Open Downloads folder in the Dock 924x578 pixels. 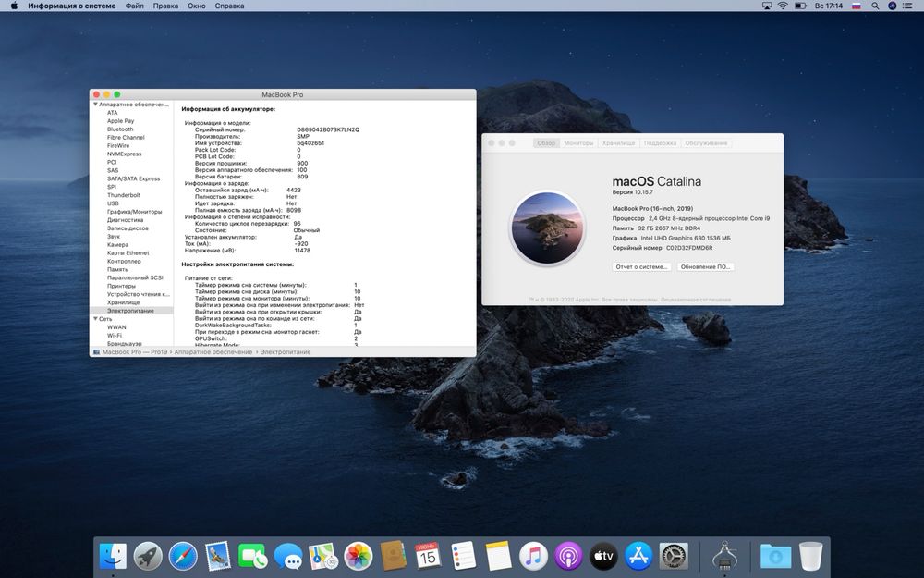click(x=775, y=556)
